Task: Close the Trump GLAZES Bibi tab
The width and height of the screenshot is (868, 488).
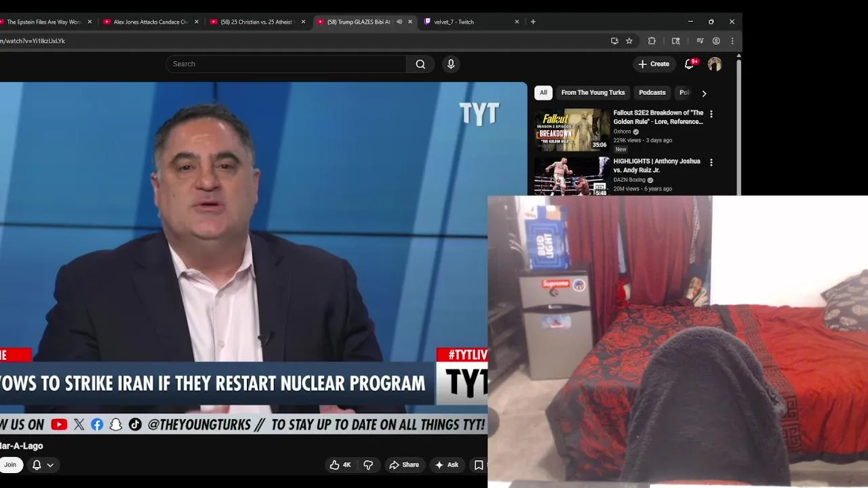Action: (410, 22)
